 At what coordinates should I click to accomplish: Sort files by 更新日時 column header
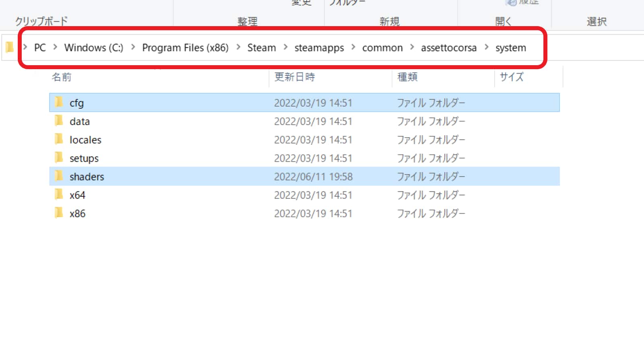point(294,77)
